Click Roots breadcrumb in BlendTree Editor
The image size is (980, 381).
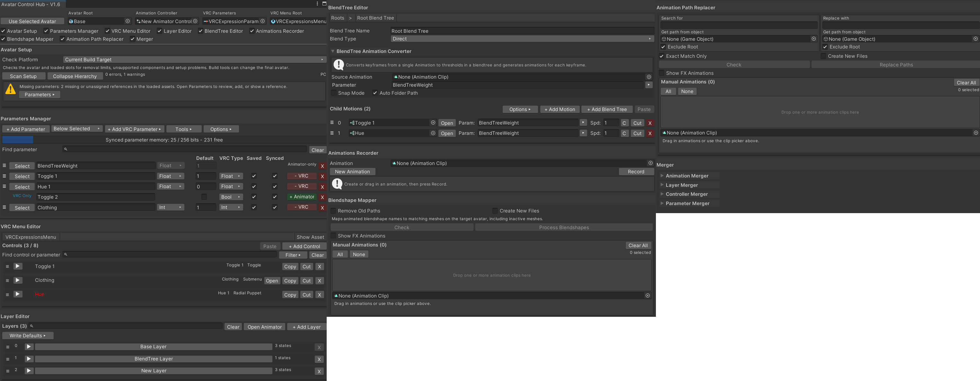point(338,18)
